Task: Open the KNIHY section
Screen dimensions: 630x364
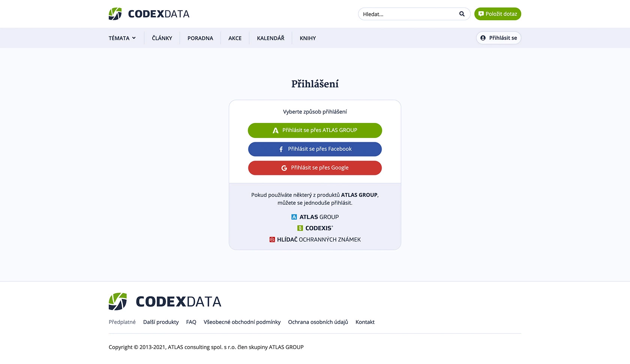Action: coord(308,38)
